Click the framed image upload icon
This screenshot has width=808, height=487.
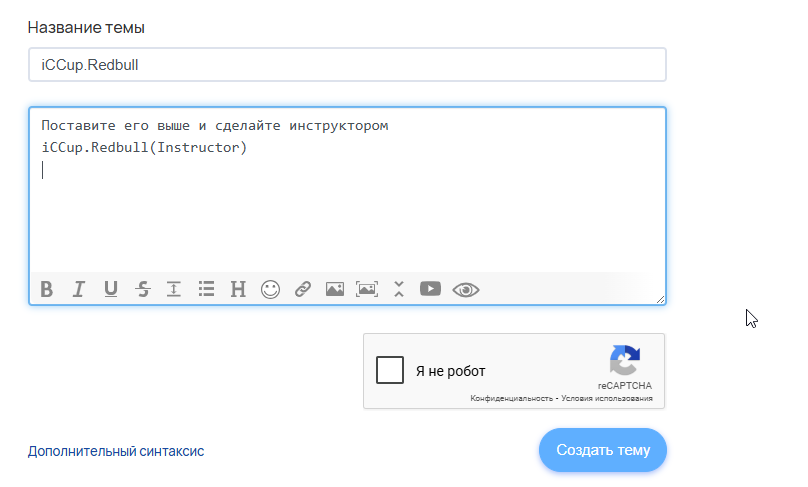coord(366,289)
